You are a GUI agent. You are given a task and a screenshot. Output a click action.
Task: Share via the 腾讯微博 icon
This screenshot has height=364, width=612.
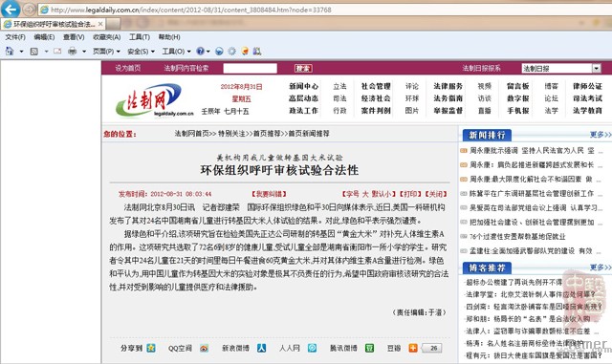point(313,348)
